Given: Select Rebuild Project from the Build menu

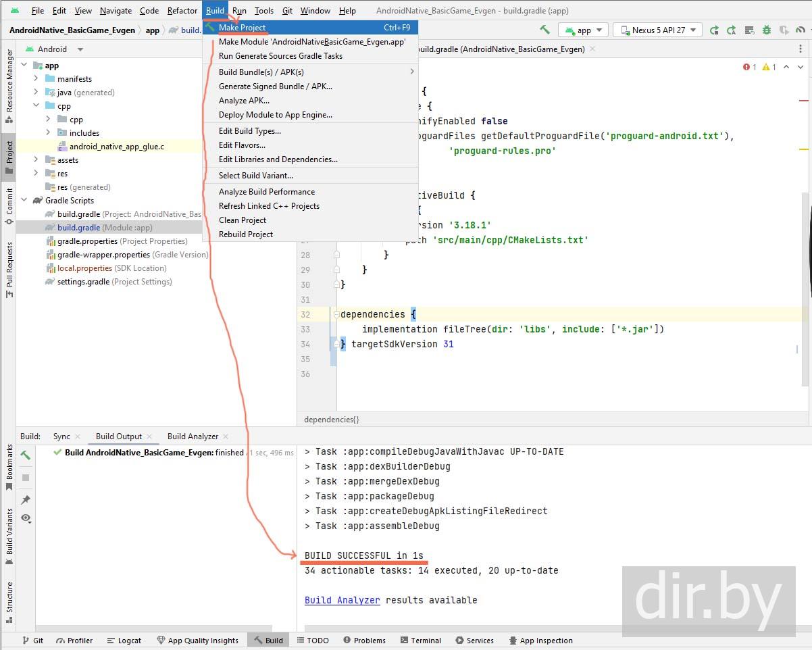Looking at the screenshot, I should (x=246, y=234).
